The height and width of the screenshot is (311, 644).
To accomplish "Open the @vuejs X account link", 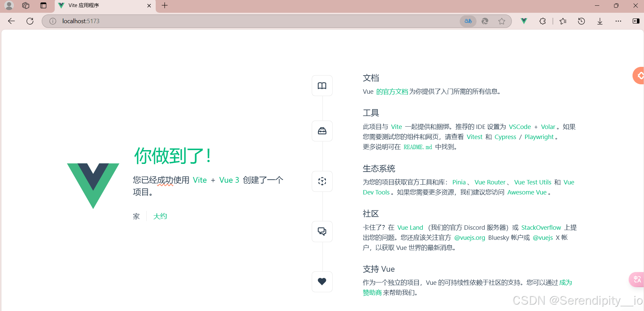I will tap(543, 238).
